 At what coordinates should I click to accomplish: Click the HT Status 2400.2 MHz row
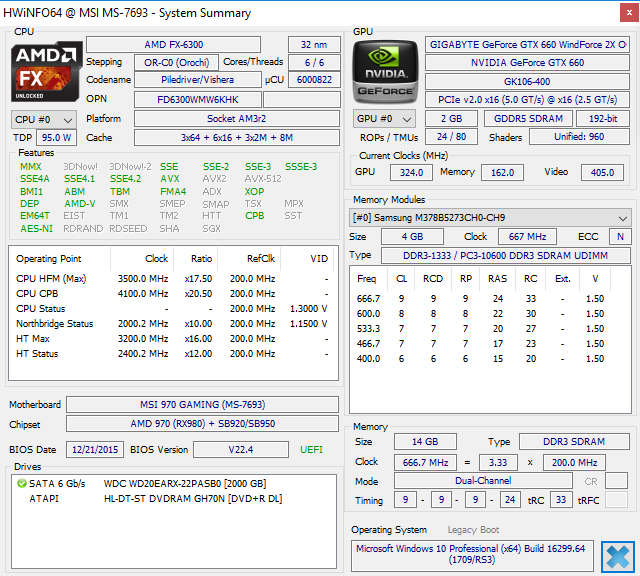click(x=172, y=354)
